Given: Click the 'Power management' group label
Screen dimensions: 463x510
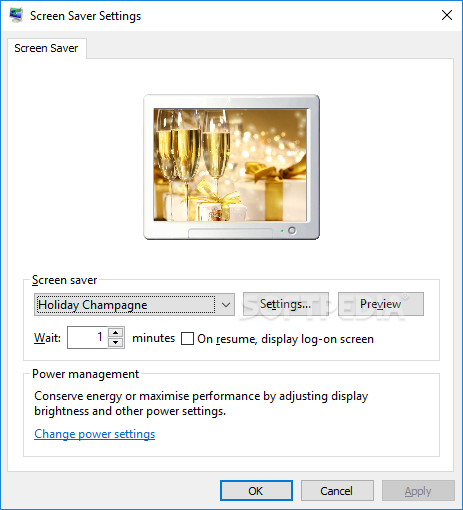Looking at the screenshot, I should pyautogui.click(x=85, y=374).
